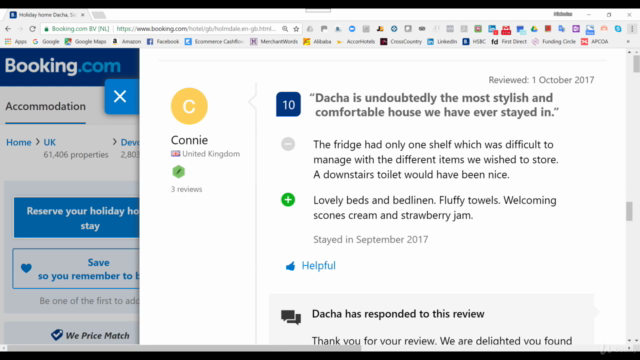Open the Google bookmark

(46, 42)
